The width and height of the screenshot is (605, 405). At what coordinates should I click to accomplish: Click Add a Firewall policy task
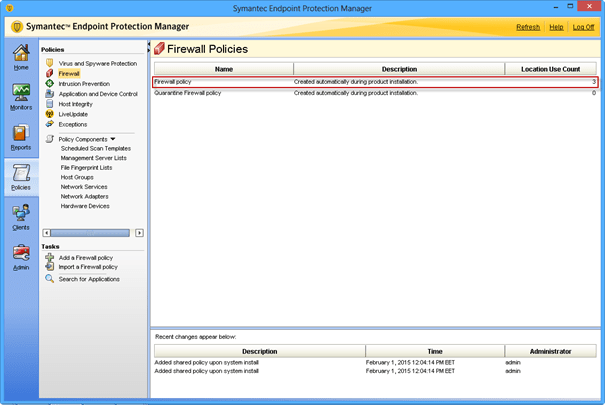point(86,258)
